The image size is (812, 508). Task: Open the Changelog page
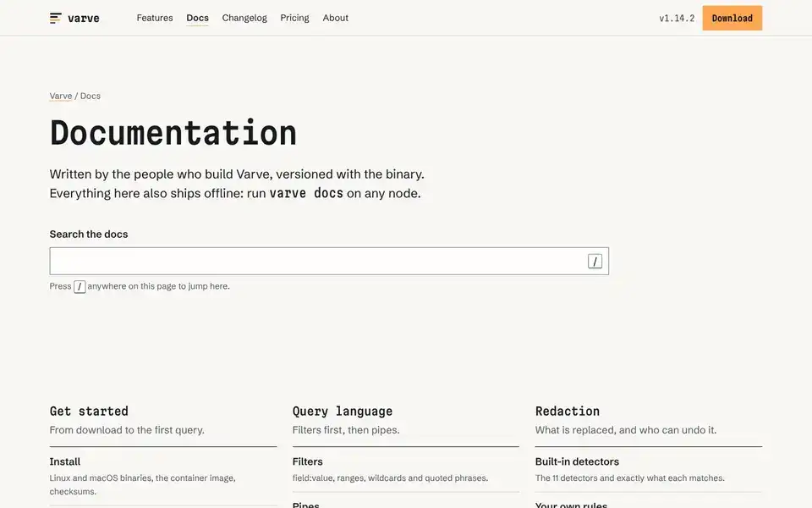[x=244, y=18]
